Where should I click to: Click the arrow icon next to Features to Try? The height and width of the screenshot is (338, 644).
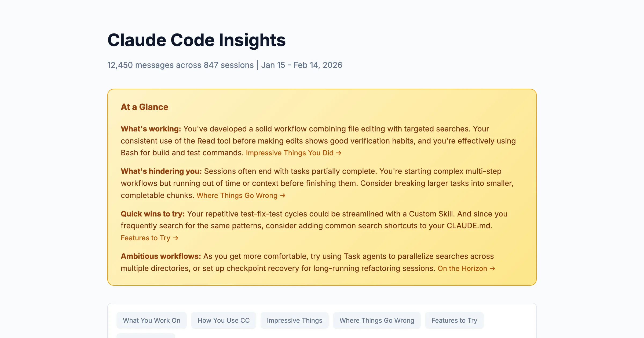tap(175, 238)
